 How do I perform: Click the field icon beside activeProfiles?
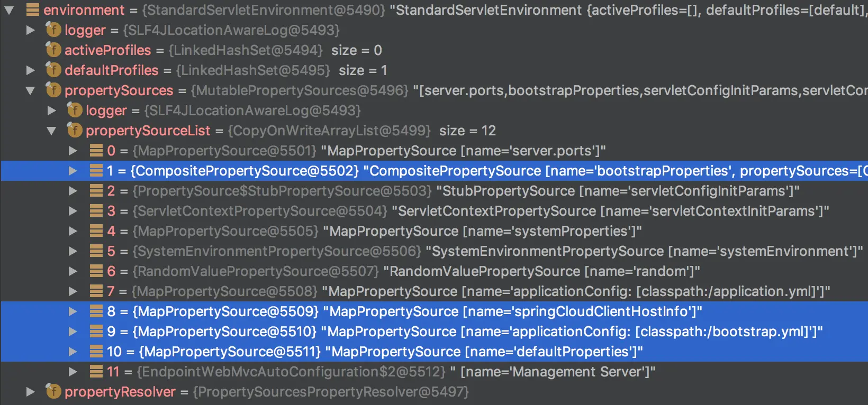pos(53,50)
